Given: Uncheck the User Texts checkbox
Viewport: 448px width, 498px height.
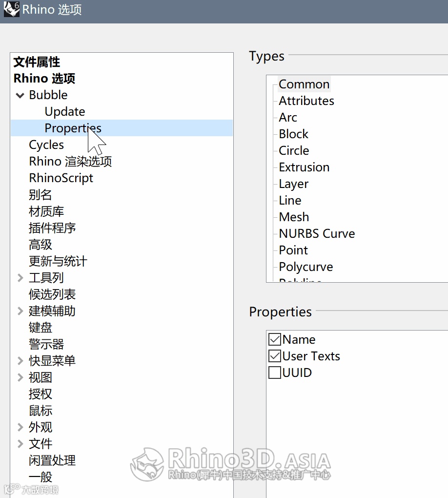Looking at the screenshot, I should point(275,356).
